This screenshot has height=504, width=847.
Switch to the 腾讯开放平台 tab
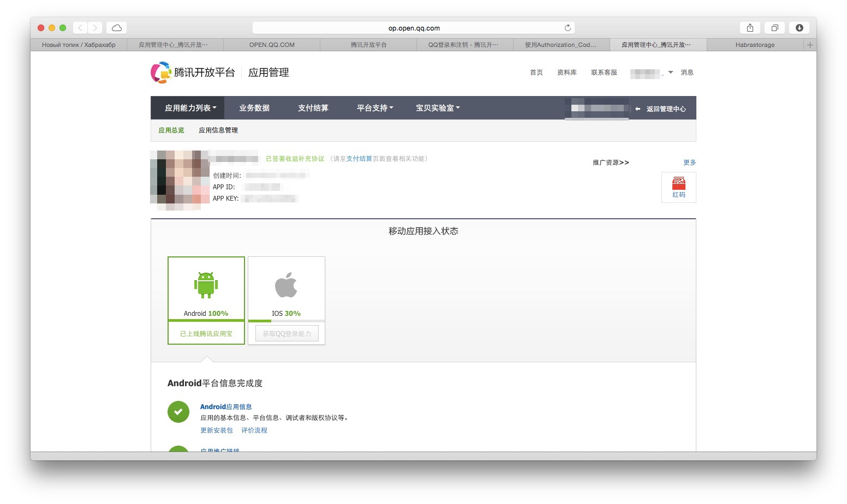pos(368,45)
